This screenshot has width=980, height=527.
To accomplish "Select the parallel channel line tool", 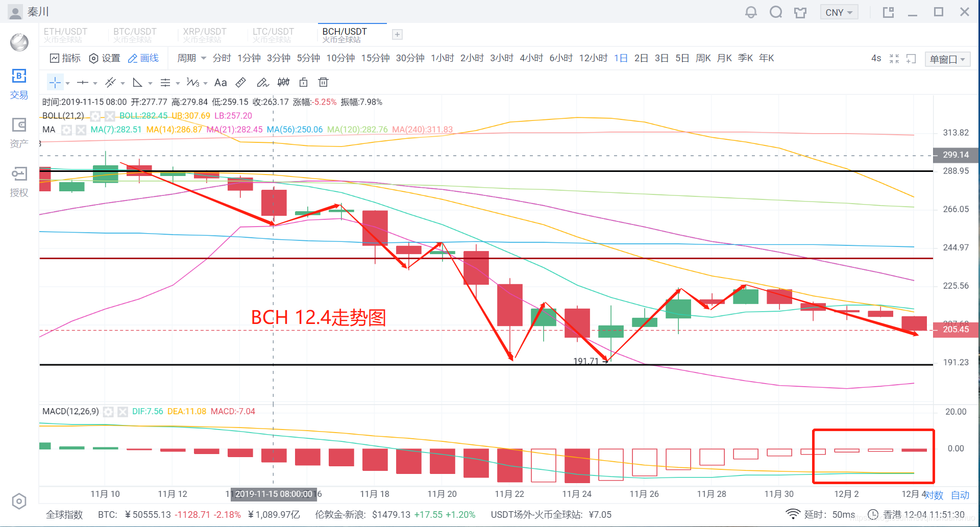I will pos(110,83).
